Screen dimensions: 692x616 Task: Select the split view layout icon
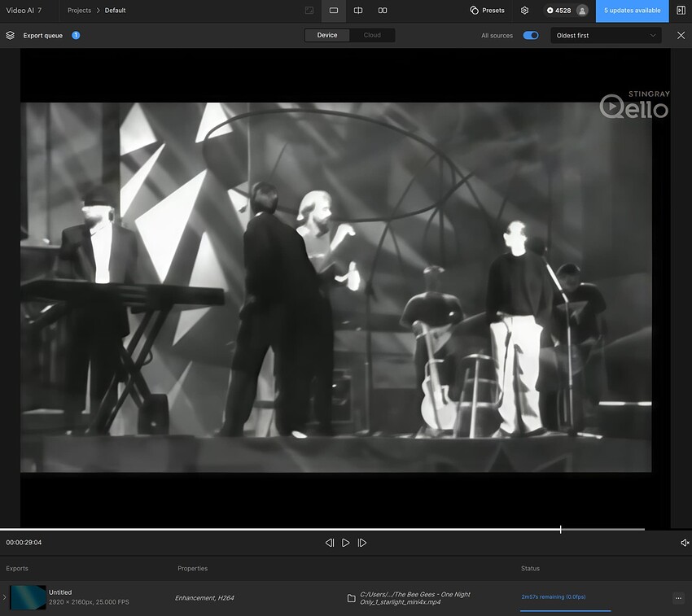pyautogui.click(x=358, y=11)
